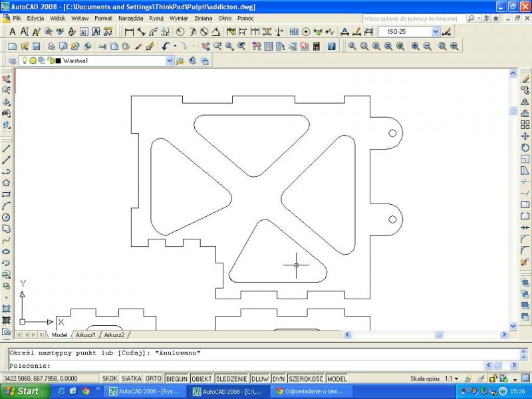Expand the Warstwa1 layer dropdown
This screenshot has width=532, height=399.
[169, 61]
